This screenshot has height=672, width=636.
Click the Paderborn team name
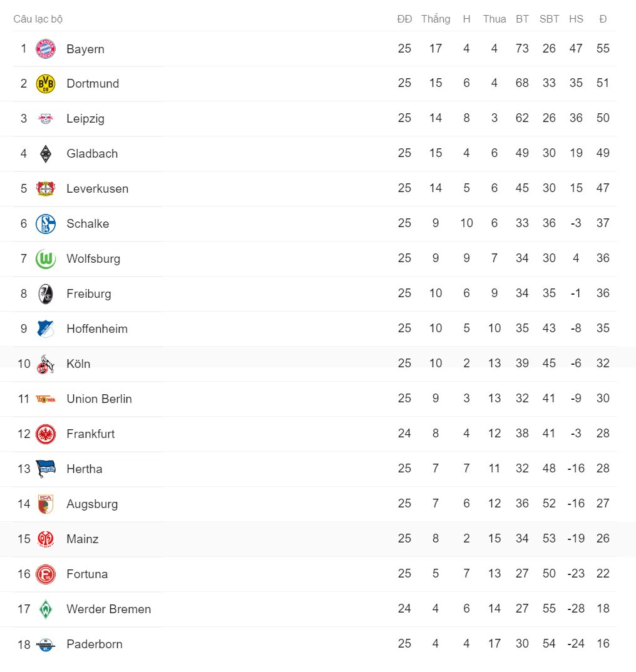pyautogui.click(x=95, y=644)
